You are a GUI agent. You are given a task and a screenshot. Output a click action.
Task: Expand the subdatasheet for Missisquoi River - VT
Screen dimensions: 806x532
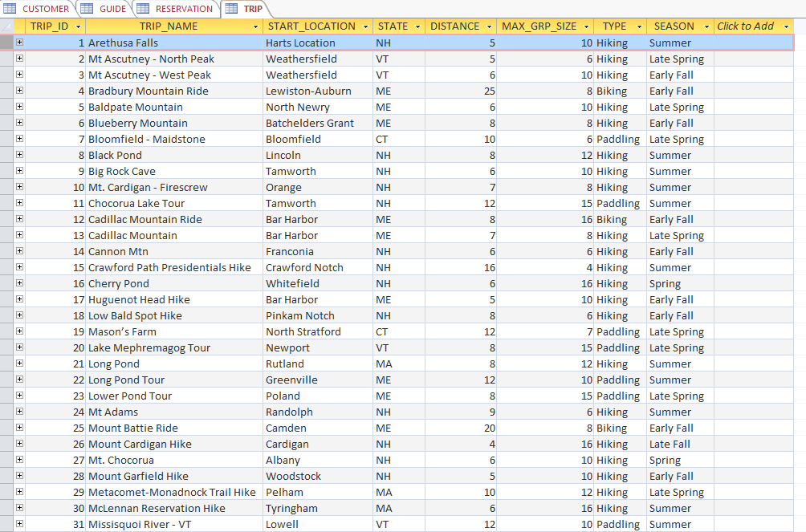coord(18,524)
